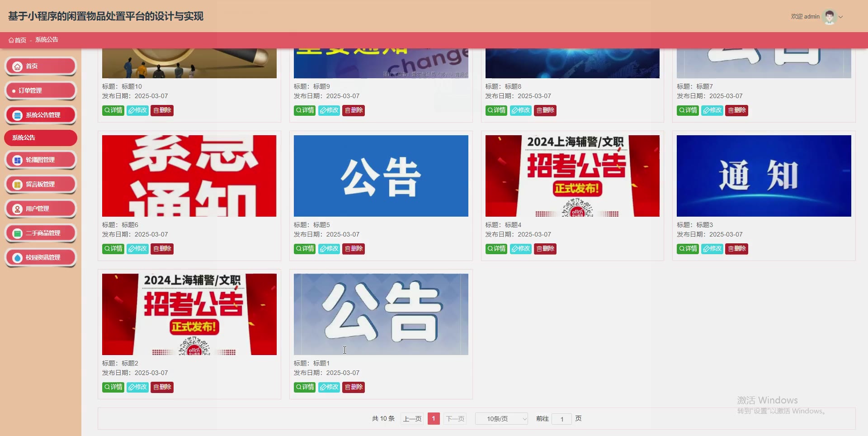Edit the 标题7 announcement
Image resolution: width=868 pixels, height=436 pixels.
coord(712,110)
